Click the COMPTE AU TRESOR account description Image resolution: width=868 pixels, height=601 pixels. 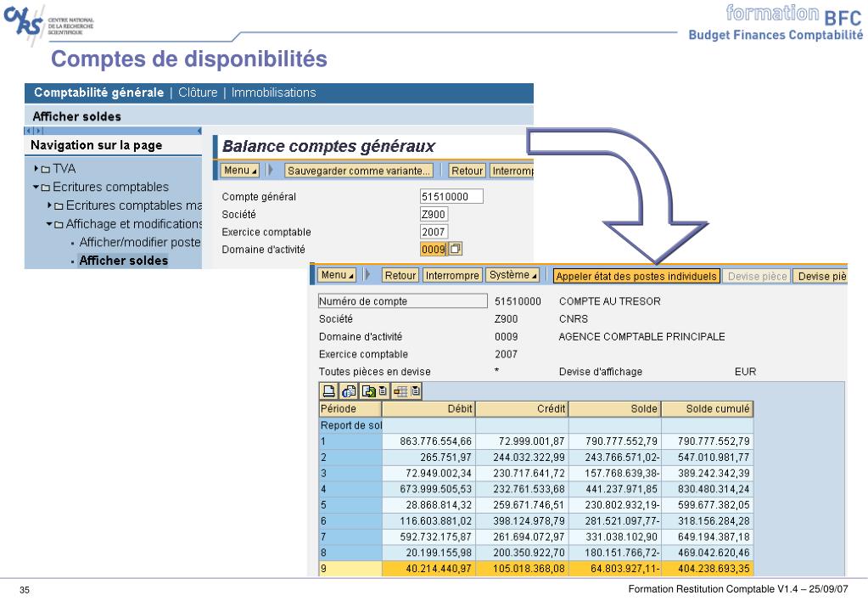(x=610, y=301)
